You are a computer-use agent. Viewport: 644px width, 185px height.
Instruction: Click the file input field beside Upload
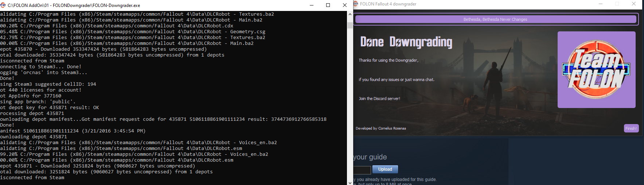point(362,170)
